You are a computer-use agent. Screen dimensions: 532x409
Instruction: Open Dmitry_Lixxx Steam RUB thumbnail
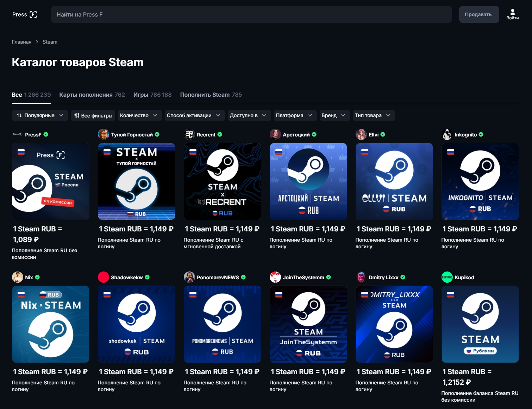pyautogui.click(x=394, y=324)
